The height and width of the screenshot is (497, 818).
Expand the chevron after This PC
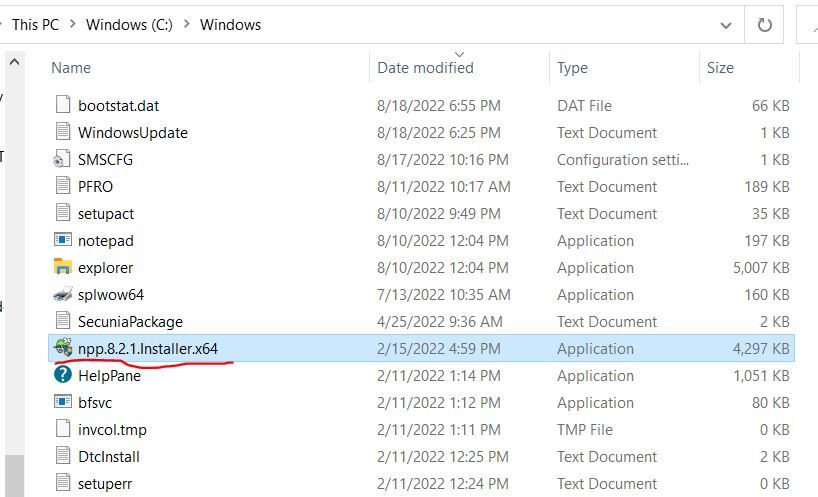click(73, 24)
